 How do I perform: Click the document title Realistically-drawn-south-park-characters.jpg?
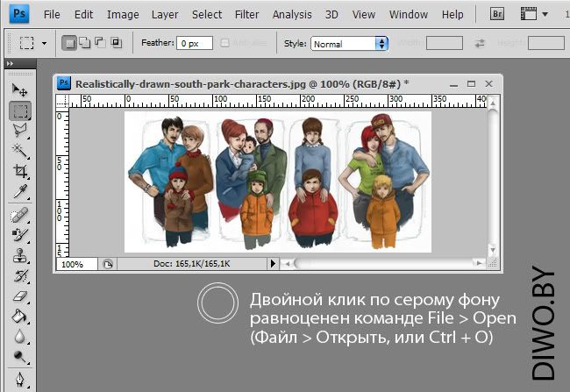click(x=190, y=84)
